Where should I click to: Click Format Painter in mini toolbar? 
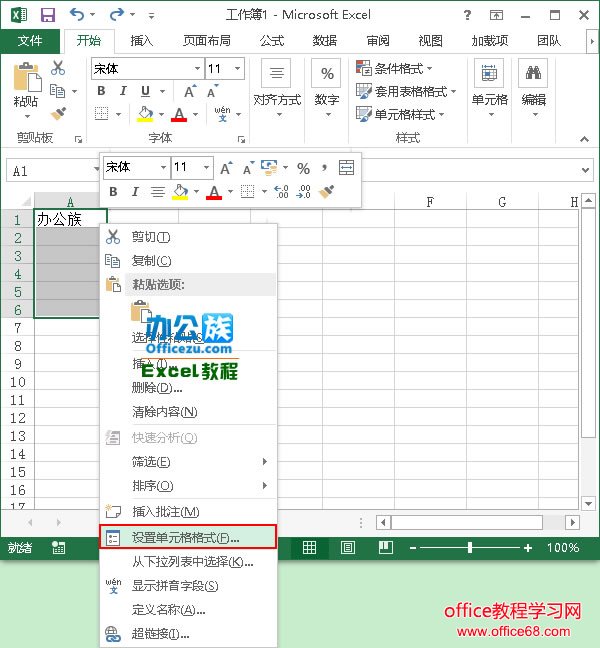pyautogui.click(x=326, y=192)
